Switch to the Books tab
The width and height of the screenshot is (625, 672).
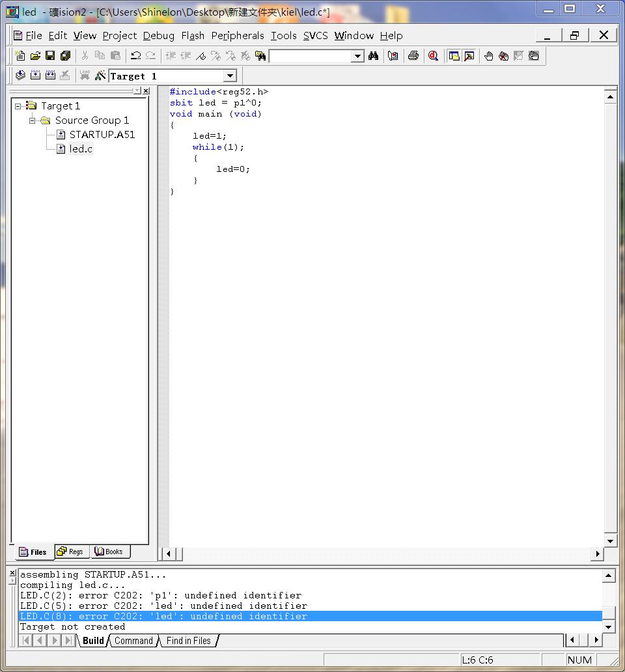click(109, 552)
